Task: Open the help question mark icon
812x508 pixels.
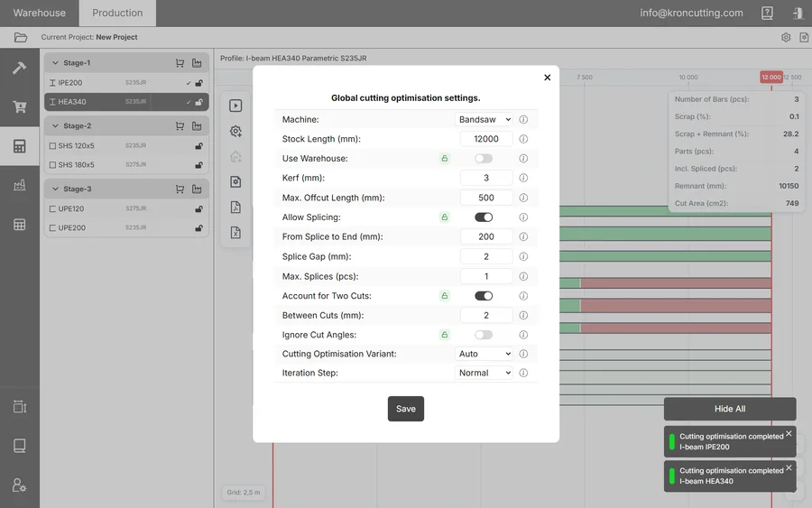Action: click(x=767, y=13)
